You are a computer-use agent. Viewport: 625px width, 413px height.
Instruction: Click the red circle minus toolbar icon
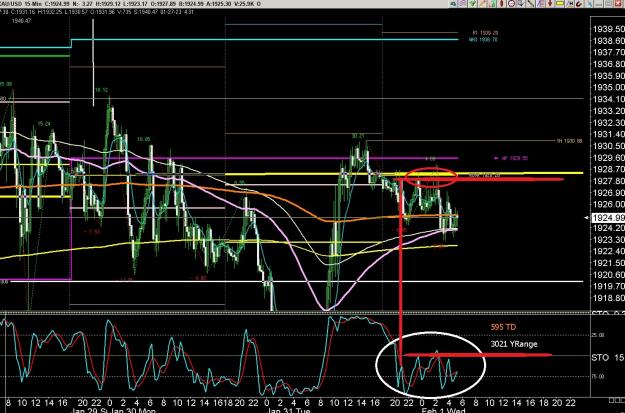(511, 4)
